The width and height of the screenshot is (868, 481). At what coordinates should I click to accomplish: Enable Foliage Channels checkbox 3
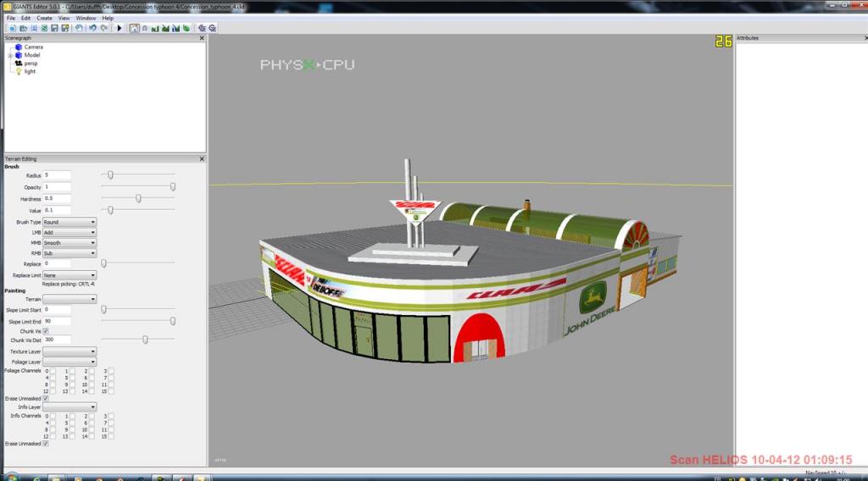click(x=111, y=371)
